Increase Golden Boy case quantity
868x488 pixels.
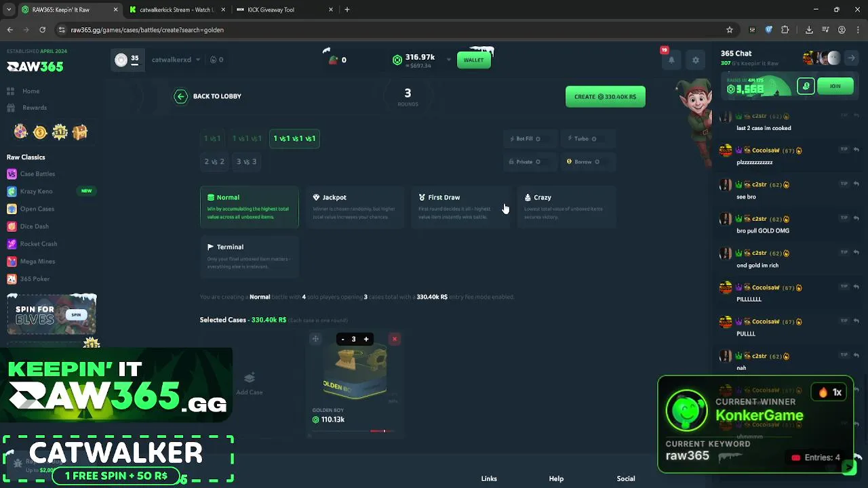[x=366, y=340]
